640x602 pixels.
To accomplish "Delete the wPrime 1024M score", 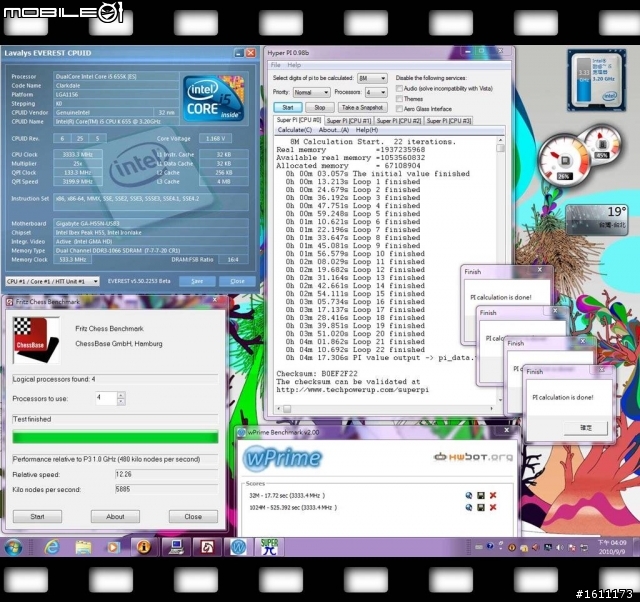I will click(x=493, y=507).
